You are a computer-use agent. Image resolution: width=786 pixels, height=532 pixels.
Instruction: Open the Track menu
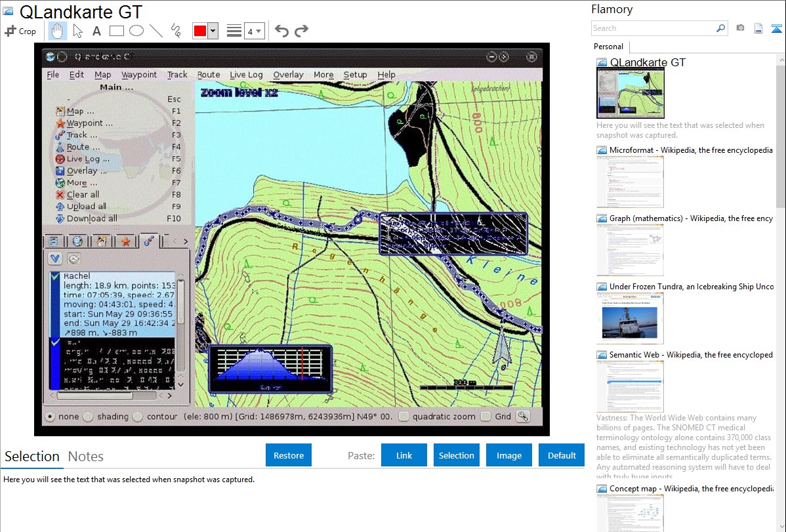[177, 75]
